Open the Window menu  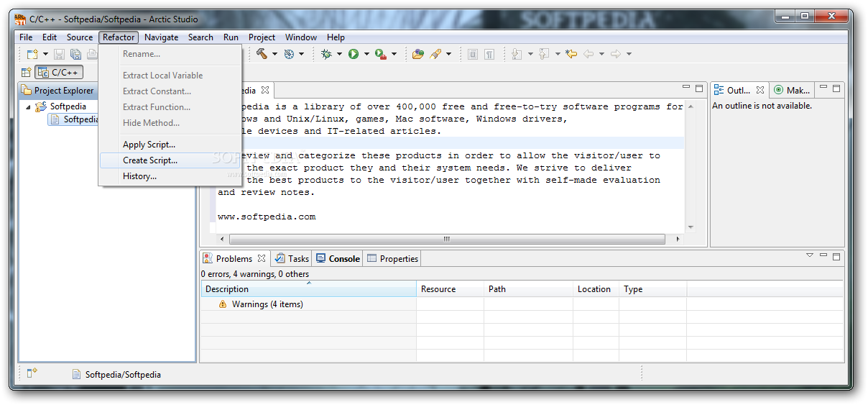tap(301, 37)
